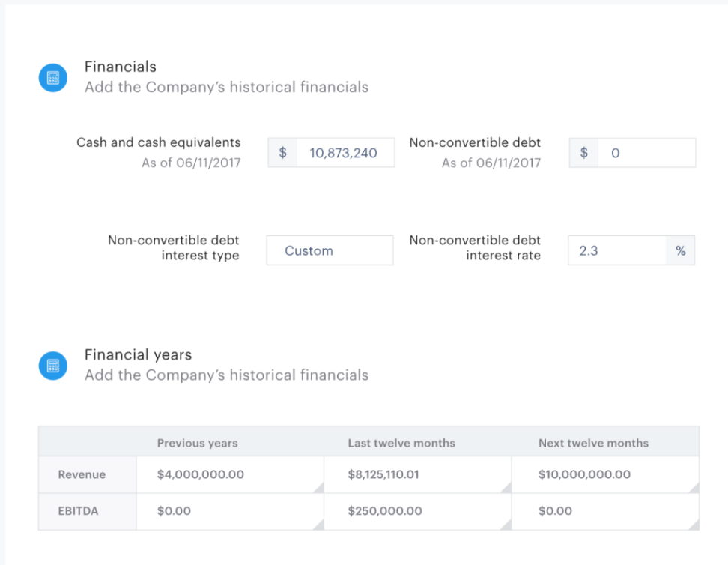Click the Revenue row label

(82, 474)
